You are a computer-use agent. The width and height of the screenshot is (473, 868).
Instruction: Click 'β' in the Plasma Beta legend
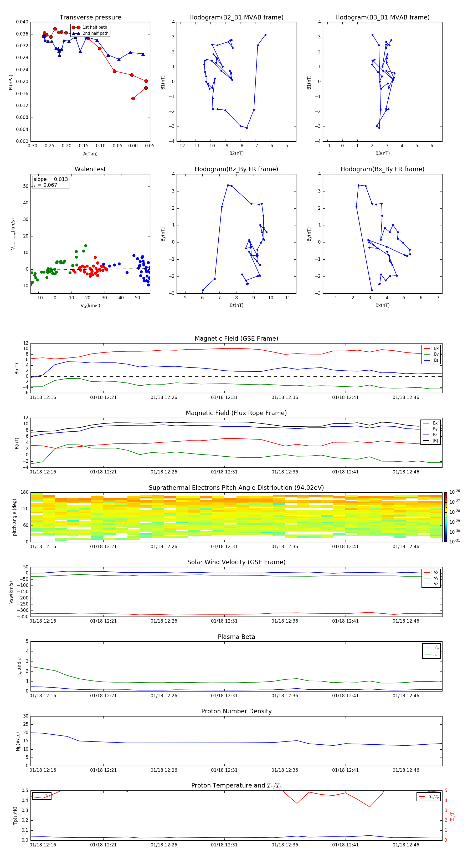pos(436,654)
